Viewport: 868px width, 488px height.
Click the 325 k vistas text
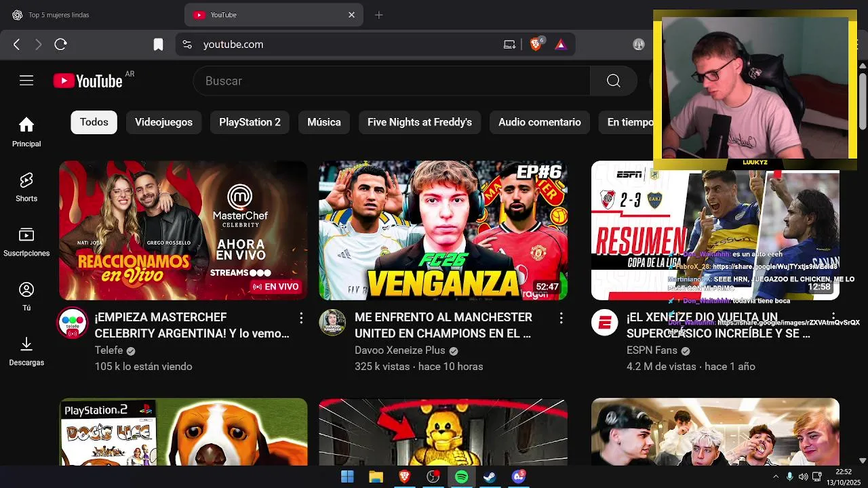(382, 367)
